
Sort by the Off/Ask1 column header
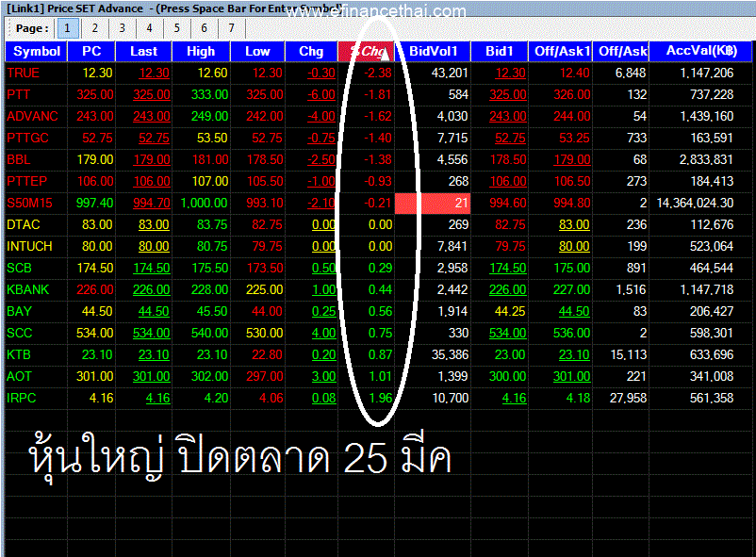(x=560, y=52)
